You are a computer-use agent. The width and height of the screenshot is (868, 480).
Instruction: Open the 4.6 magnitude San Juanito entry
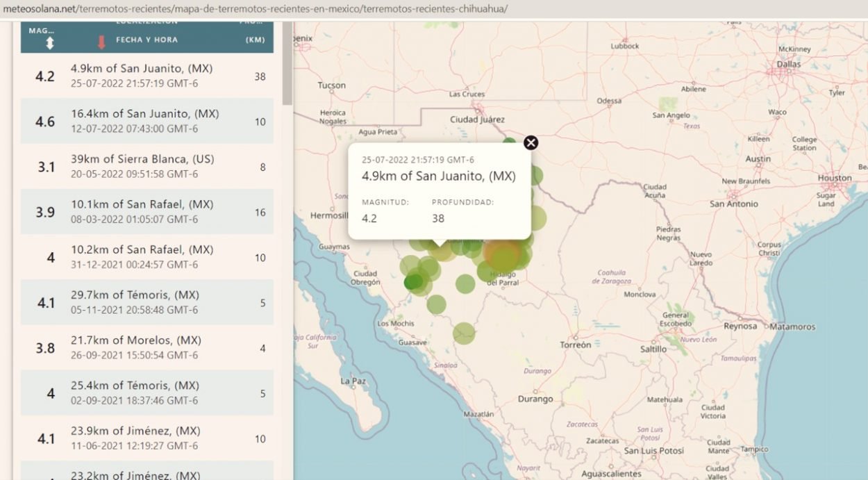pos(147,121)
